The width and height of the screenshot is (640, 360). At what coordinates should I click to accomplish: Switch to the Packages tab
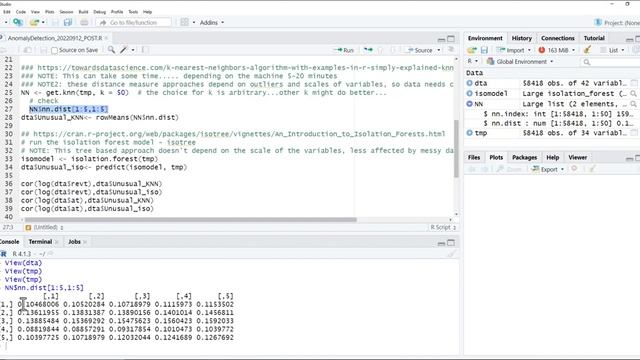click(524, 157)
